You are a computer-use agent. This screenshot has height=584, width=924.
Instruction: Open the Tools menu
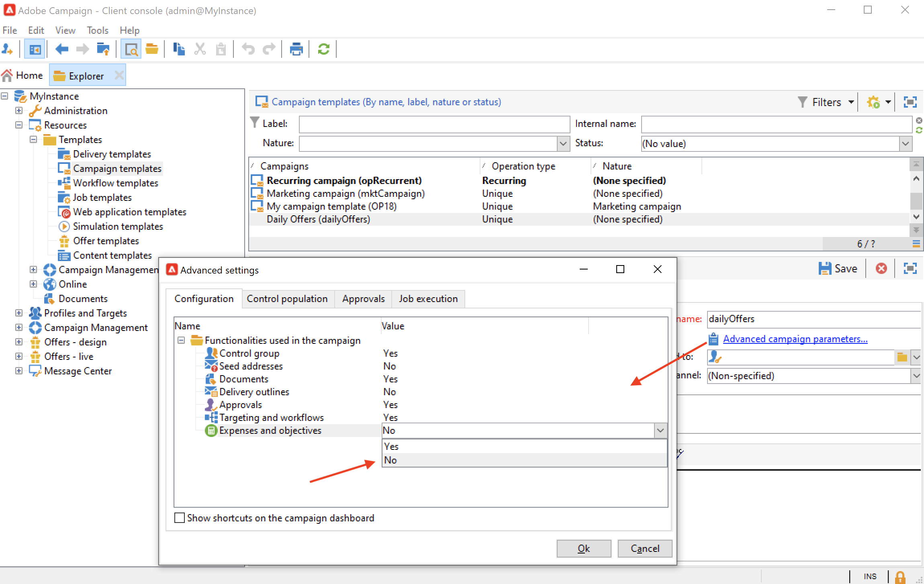[98, 30]
